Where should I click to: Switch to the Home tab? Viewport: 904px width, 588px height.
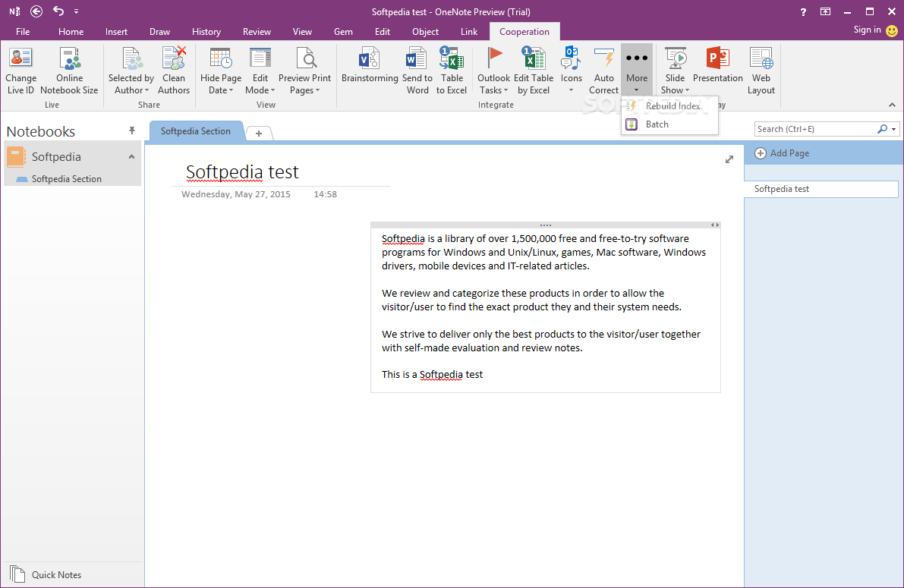point(71,32)
